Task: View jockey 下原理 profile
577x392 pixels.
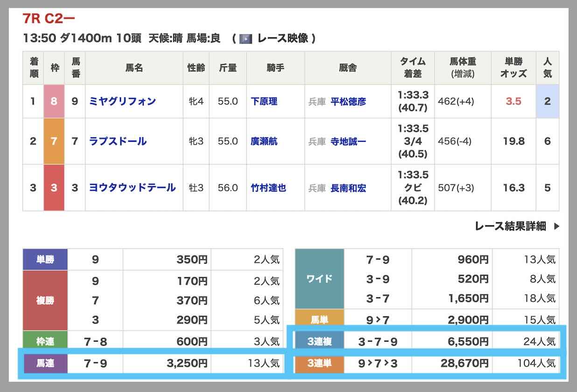Action: pos(264,101)
